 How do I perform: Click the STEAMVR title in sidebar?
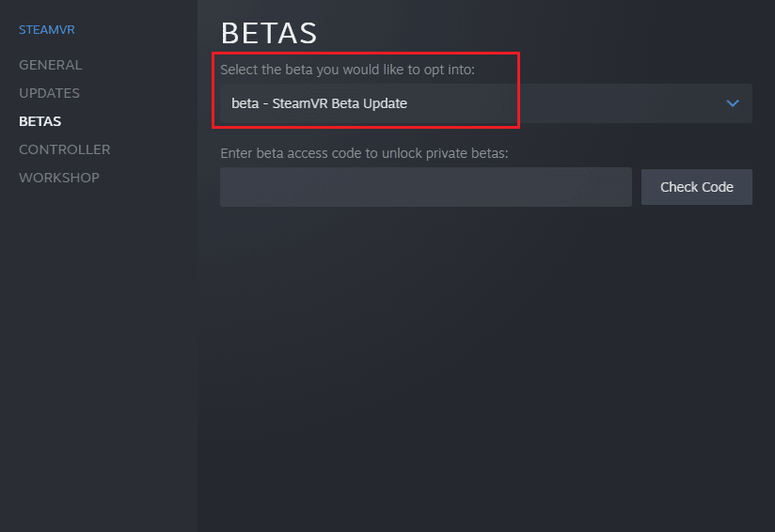point(47,30)
